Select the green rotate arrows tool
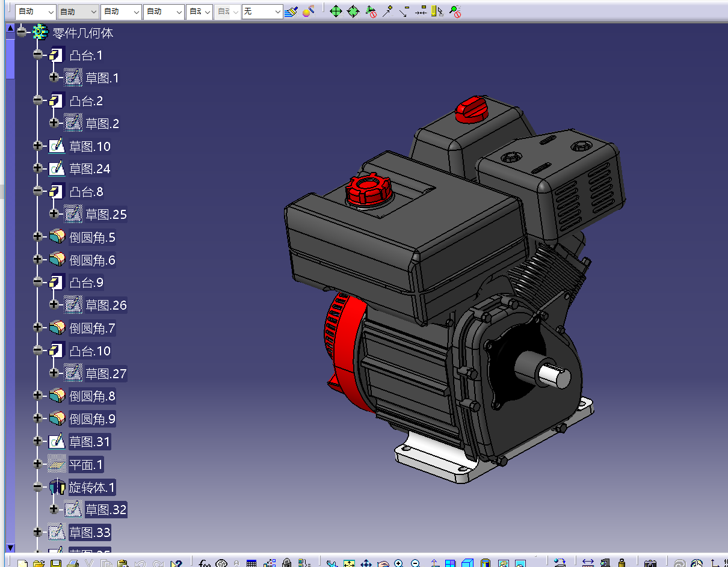 (x=353, y=11)
